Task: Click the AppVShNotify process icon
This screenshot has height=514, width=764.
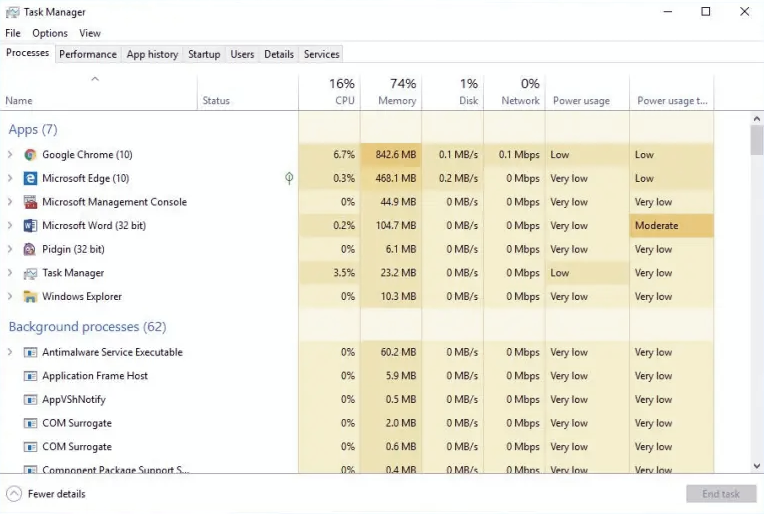Action: coord(30,400)
